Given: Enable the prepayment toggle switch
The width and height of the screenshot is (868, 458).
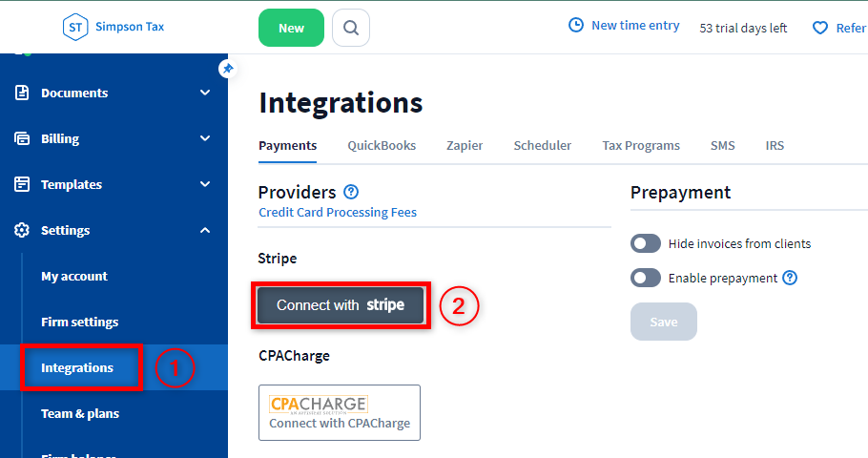Looking at the screenshot, I should 646,278.
